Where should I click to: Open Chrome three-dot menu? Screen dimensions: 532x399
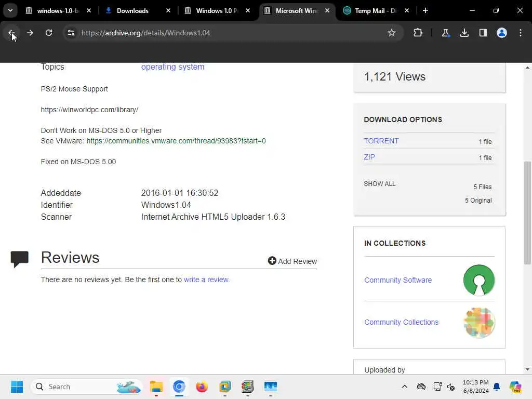pos(521,33)
